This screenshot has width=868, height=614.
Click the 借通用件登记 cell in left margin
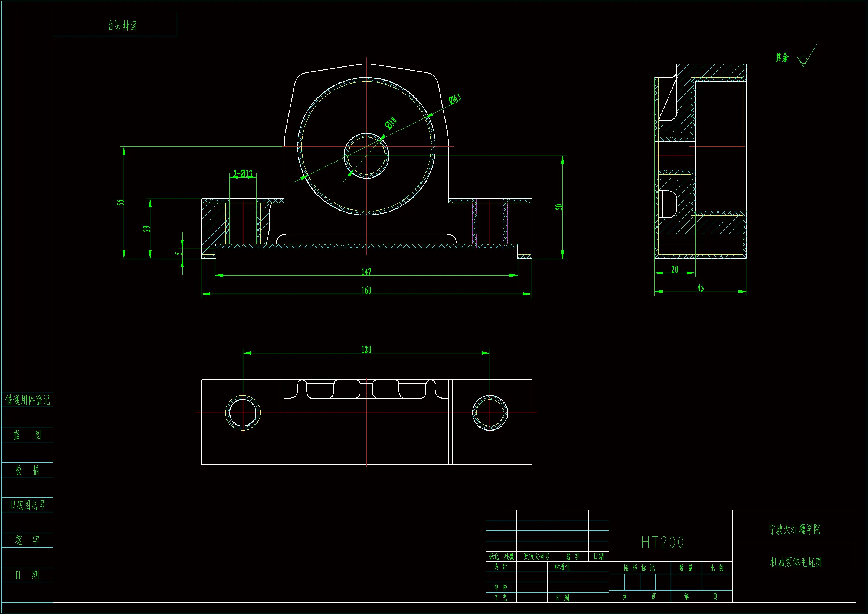tap(27, 400)
